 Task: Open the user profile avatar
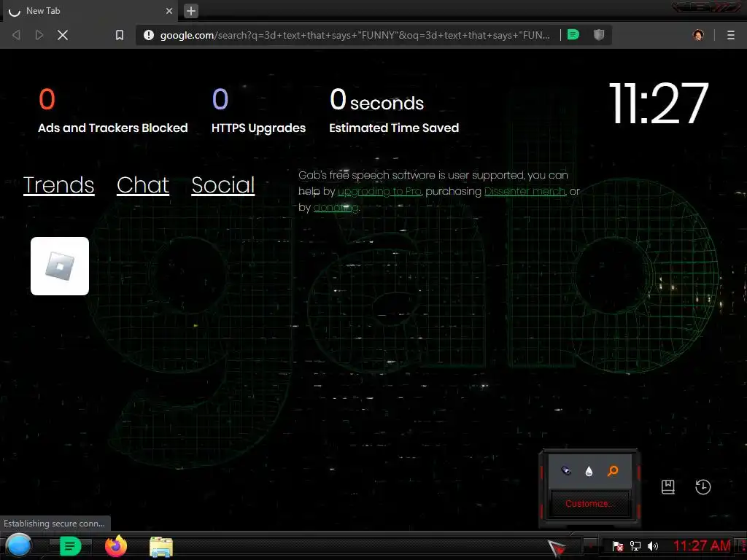698,35
